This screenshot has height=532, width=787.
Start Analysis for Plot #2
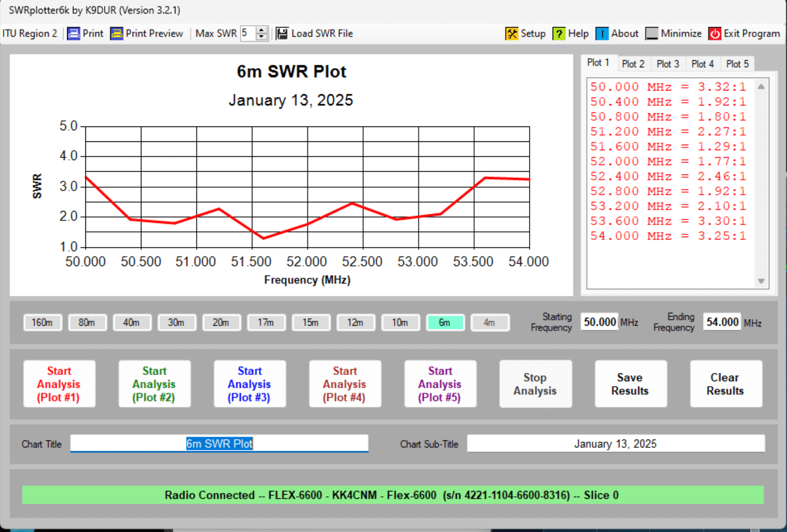coord(155,384)
